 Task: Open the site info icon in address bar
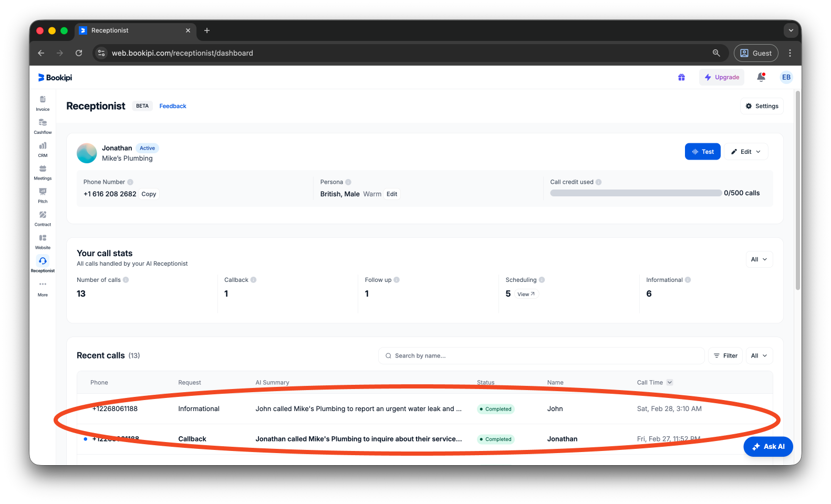click(102, 53)
